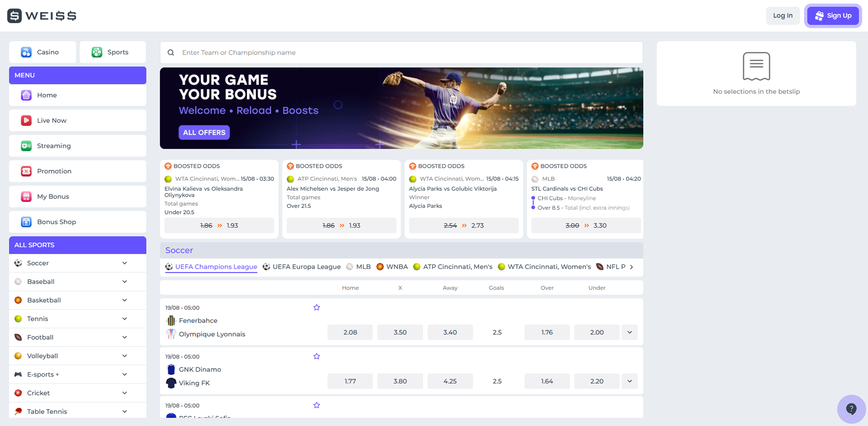Screen dimensions: 868x426
Task: Click the empty betslip receipt icon
Action: click(756, 66)
